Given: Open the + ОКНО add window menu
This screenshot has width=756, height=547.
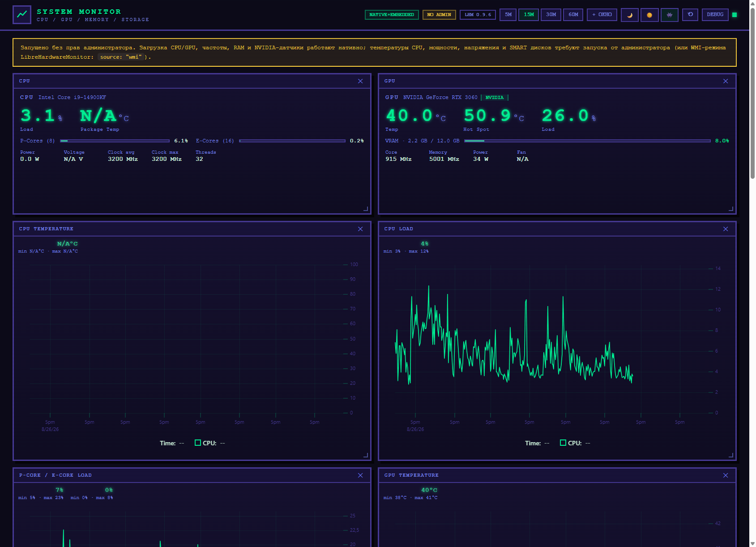Looking at the screenshot, I should 602,15.
